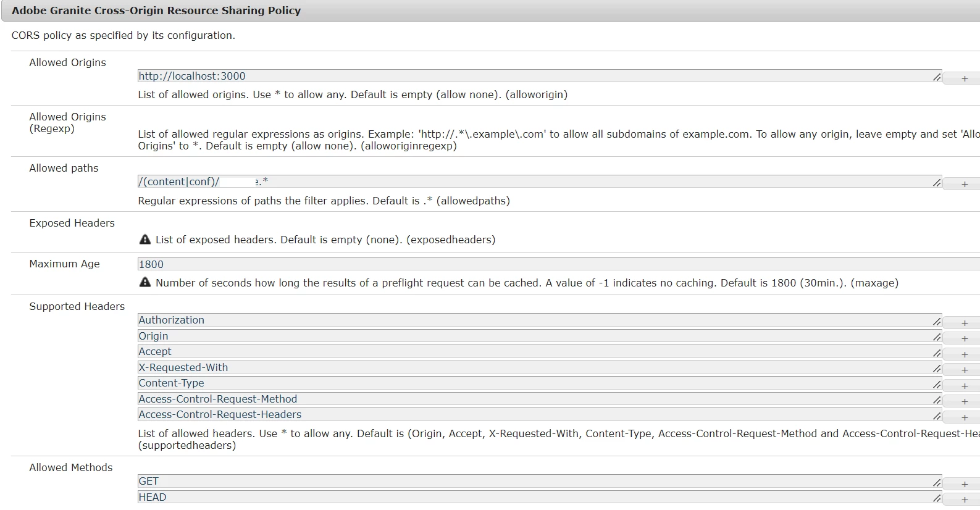Click the '(maxage)' preflight caching help text

527,283
